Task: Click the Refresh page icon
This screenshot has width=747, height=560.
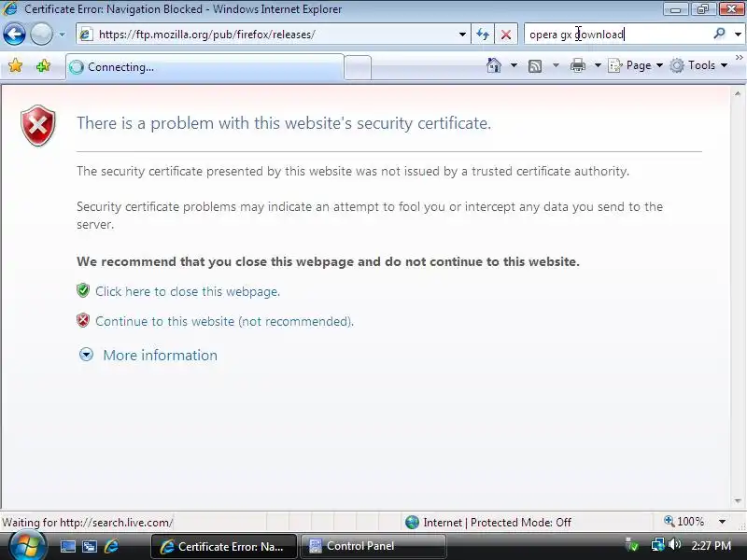Action: point(483,35)
